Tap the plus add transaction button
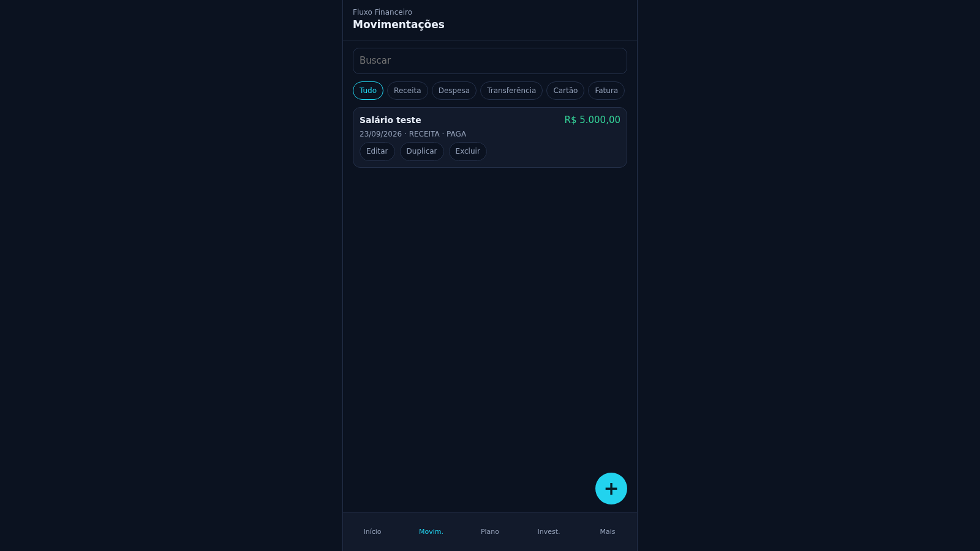 pos(611,489)
